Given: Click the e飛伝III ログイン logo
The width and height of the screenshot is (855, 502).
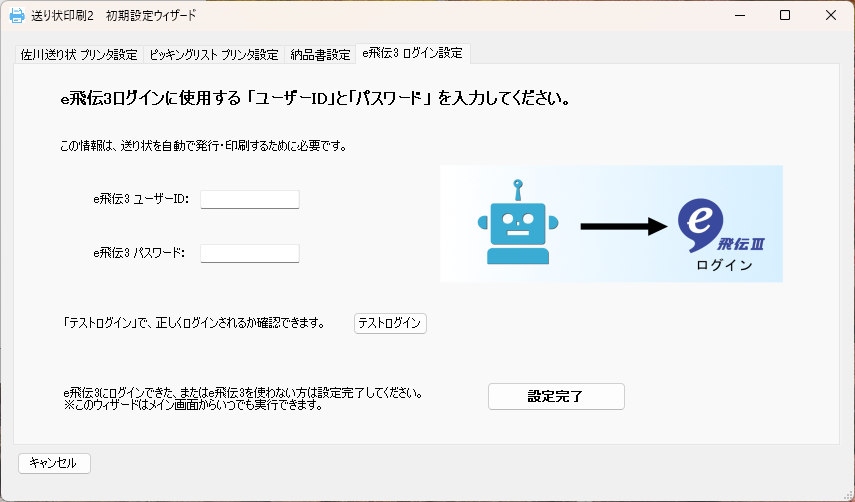Looking at the screenshot, I should coord(721,234).
